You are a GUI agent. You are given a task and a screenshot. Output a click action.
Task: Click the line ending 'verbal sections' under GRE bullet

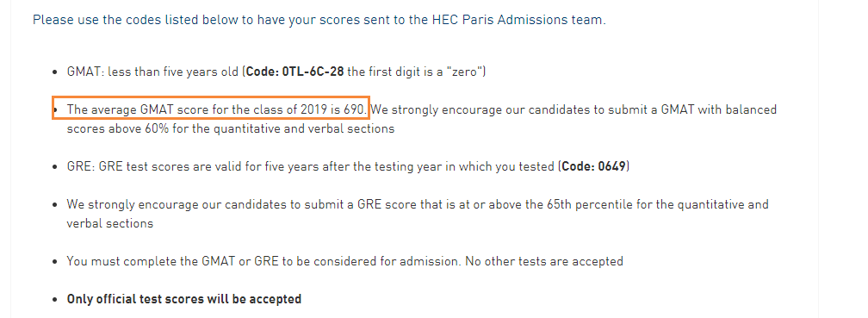pyautogui.click(x=110, y=223)
